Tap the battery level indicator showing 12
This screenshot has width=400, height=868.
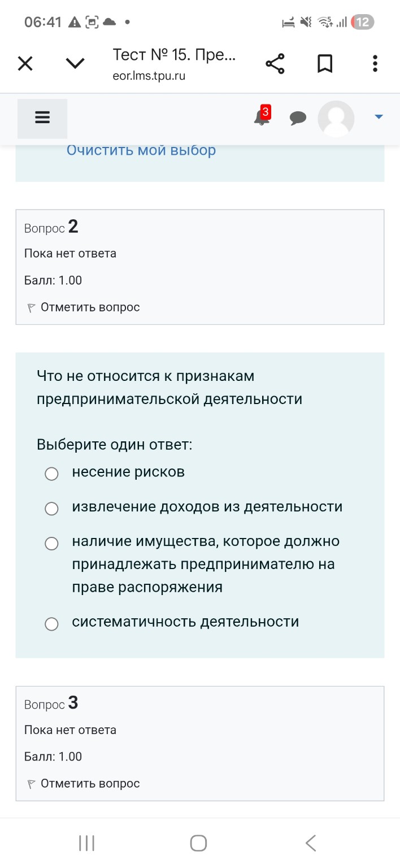(362, 23)
